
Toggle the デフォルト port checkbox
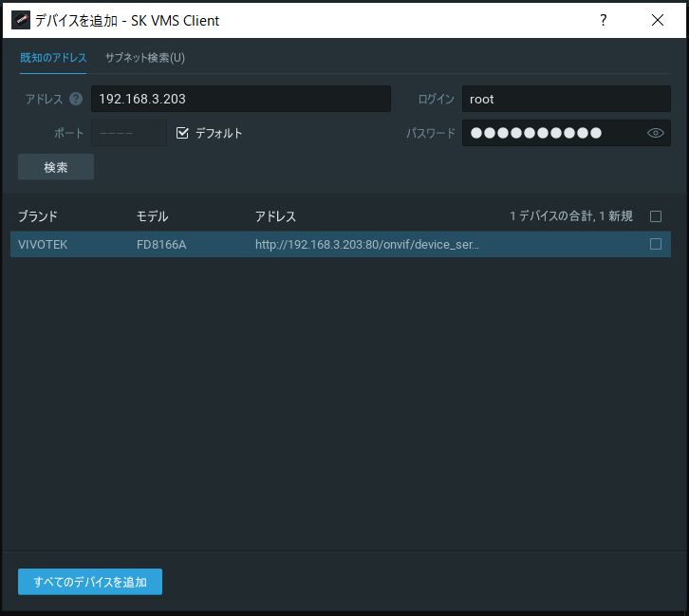coord(182,133)
